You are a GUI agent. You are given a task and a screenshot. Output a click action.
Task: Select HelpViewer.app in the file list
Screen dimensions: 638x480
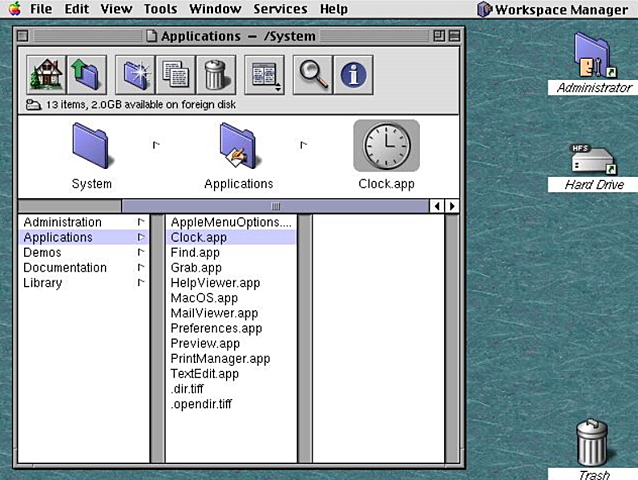click(231, 283)
